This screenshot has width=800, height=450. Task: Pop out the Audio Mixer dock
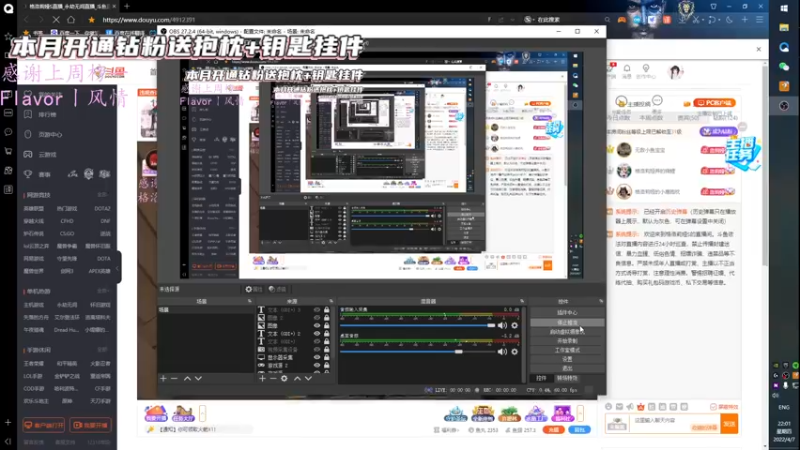[x=522, y=302]
